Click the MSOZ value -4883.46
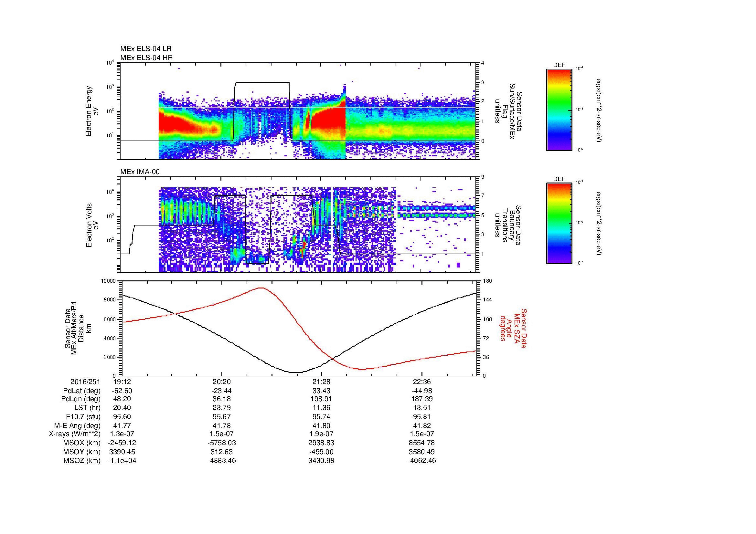Viewport: 756px width, 534px height. 222,461
